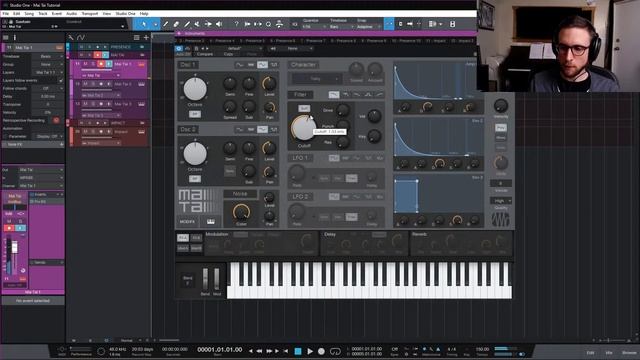Mute the Impact track
The image size is (640, 360).
[85, 132]
